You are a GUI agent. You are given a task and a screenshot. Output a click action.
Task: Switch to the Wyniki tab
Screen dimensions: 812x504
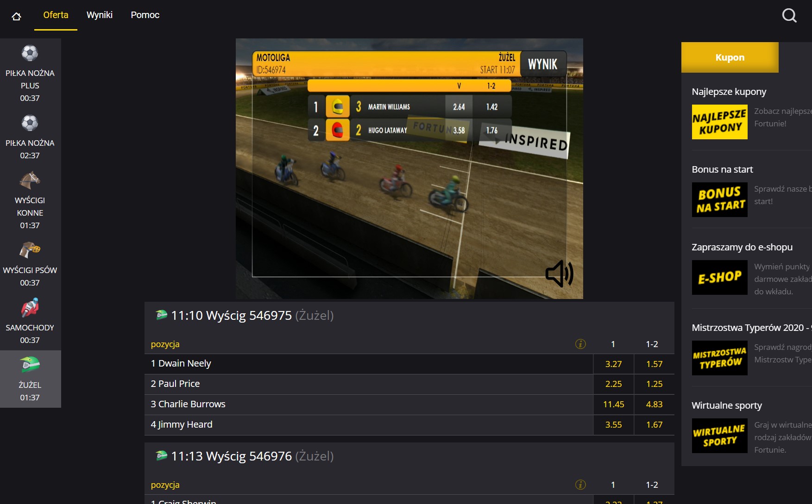[100, 15]
